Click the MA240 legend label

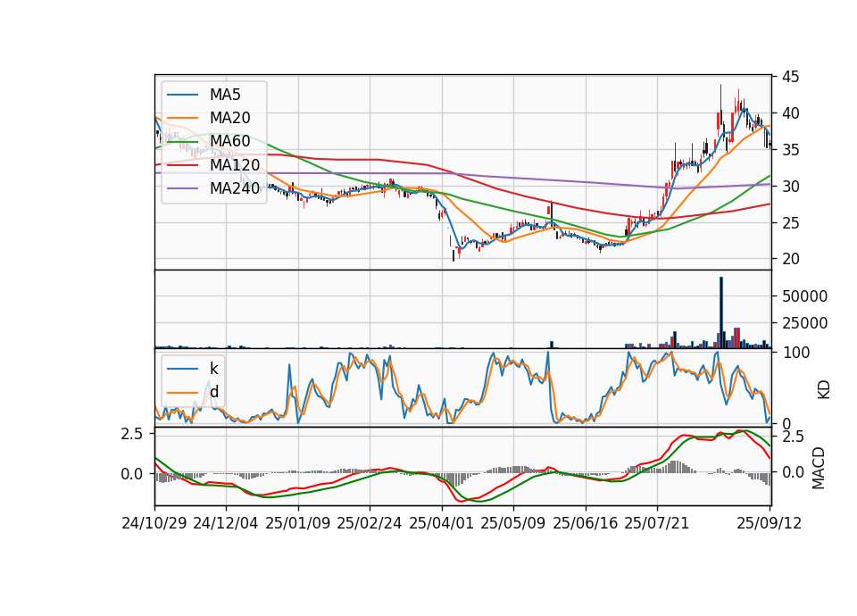tap(235, 188)
